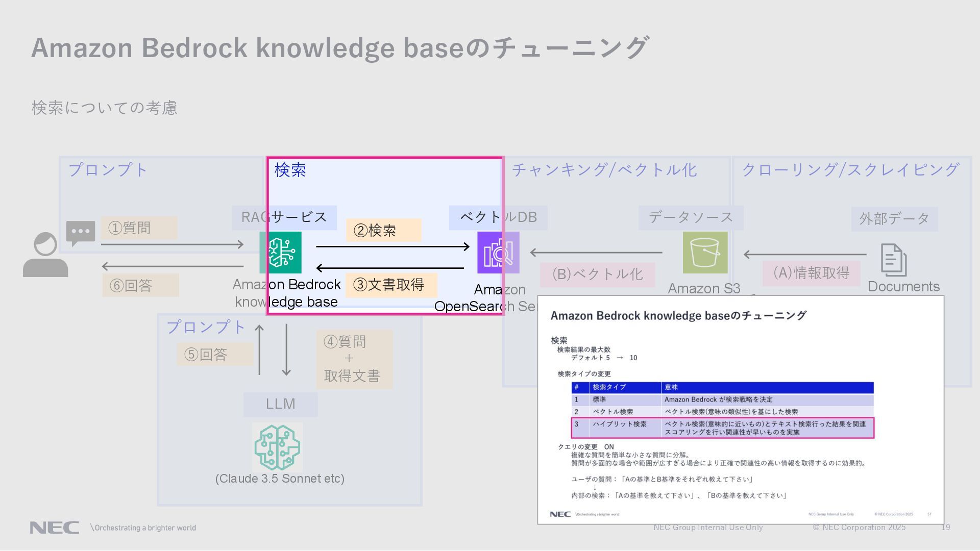
Task: Click the ①質問 label
Action: coord(138,228)
